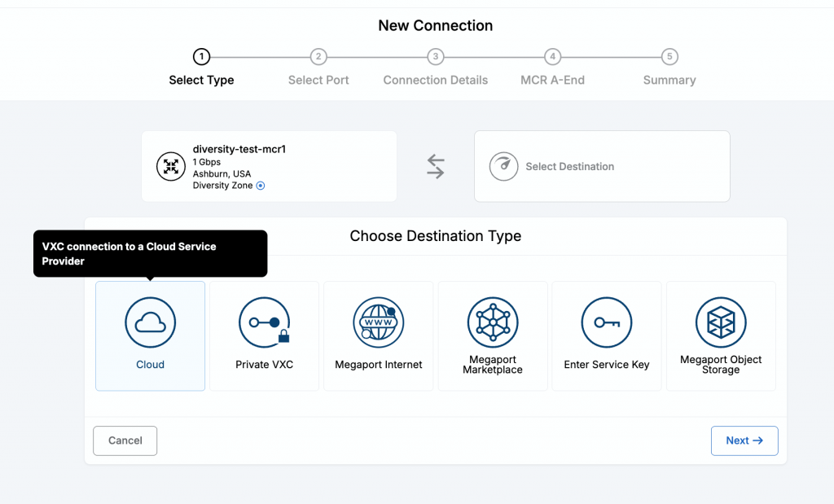Choose the Private VXC icon
834x504 pixels.
pyautogui.click(x=265, y=322)
